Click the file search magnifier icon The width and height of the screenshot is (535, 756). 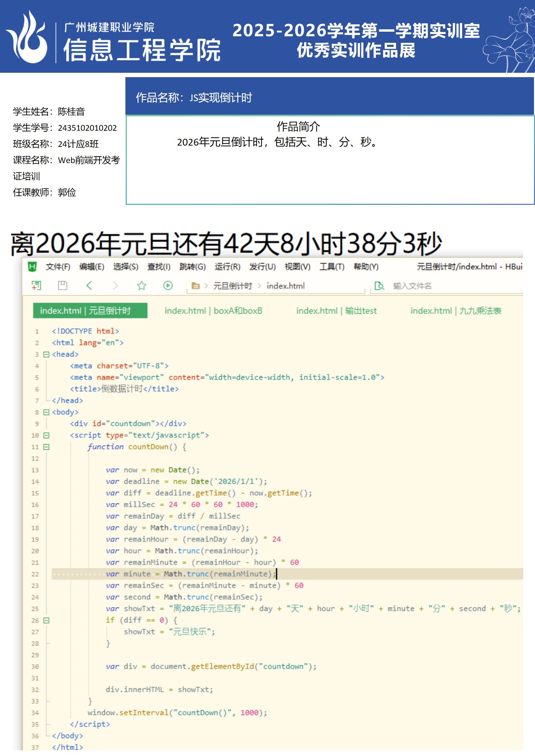[x=379, y=286]
